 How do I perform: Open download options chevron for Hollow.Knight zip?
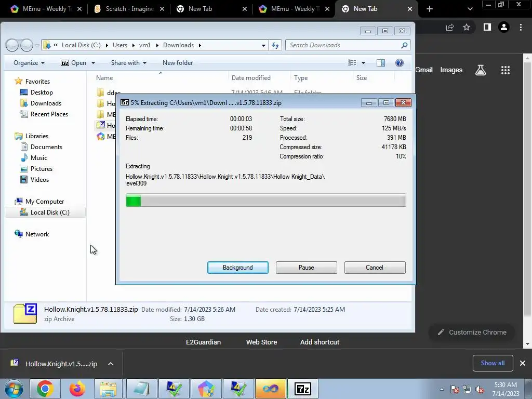tap(111, 364)
